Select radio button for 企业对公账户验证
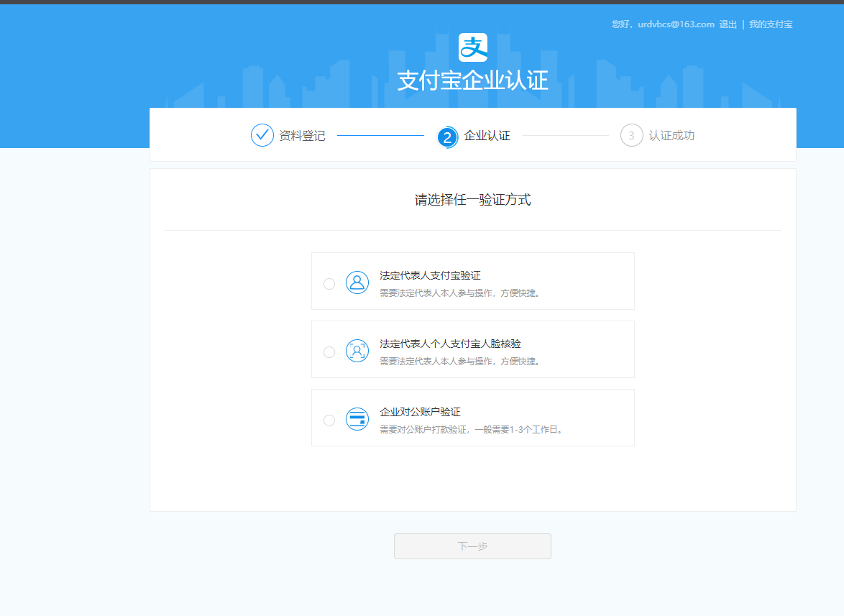The width and height of the screenshot is (844, 616). click(329, 420)
